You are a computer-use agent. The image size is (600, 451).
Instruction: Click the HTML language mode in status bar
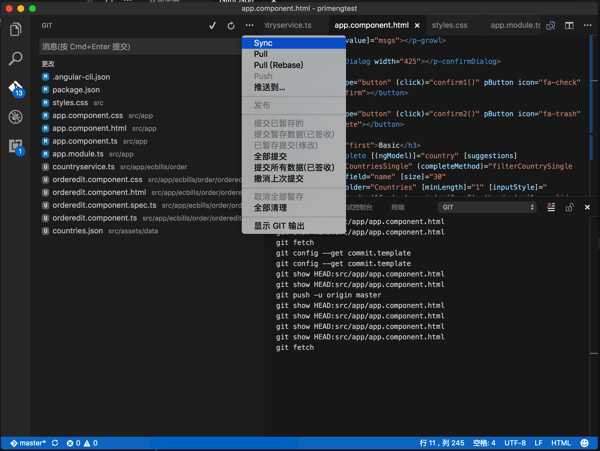[x=561, y=443]
